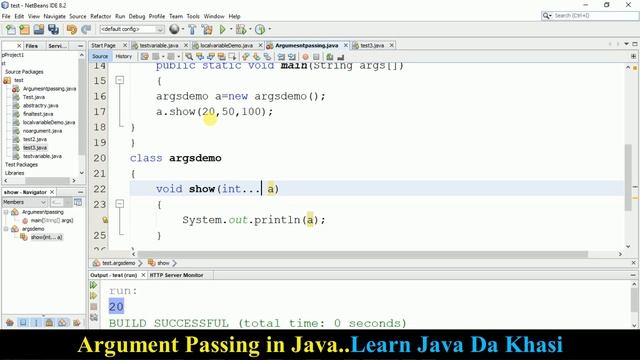Click the Open Project toolbar icon
Screen dimensions: 640x360
point(39,29)
